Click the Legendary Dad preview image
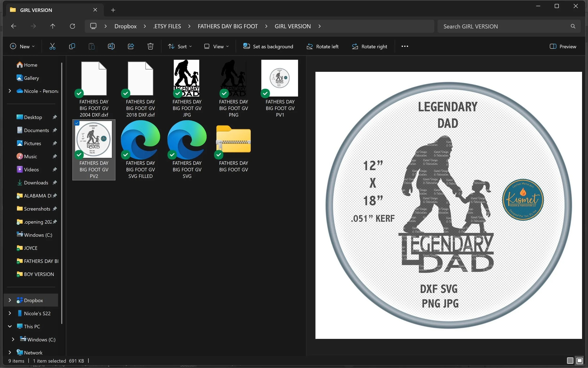The width and height of the screenshot is (588, 368). [x=449, y=205]
